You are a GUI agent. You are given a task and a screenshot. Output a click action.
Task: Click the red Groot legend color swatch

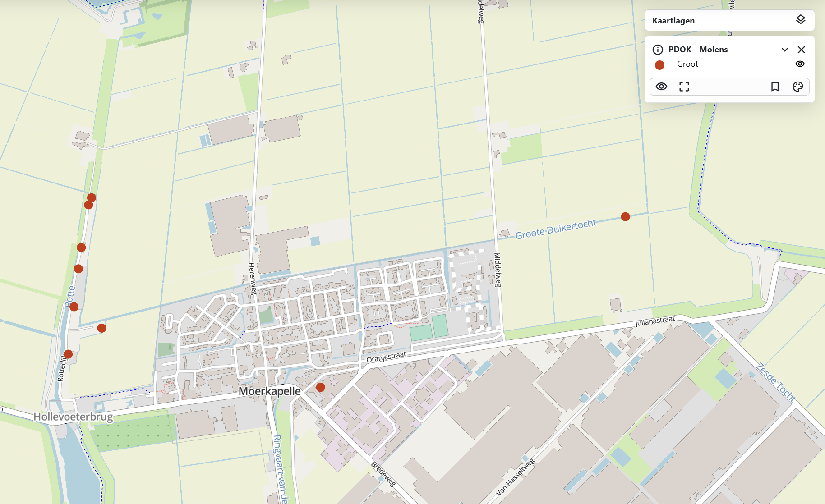pos(659,65)
